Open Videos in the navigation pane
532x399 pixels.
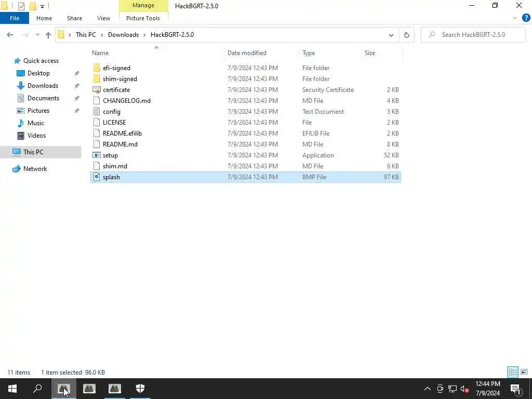coord(36,136)
